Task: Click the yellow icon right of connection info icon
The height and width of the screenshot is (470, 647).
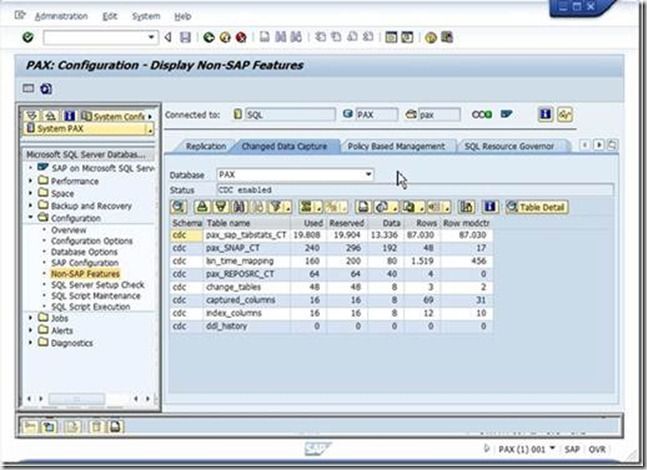Action: 564,114
